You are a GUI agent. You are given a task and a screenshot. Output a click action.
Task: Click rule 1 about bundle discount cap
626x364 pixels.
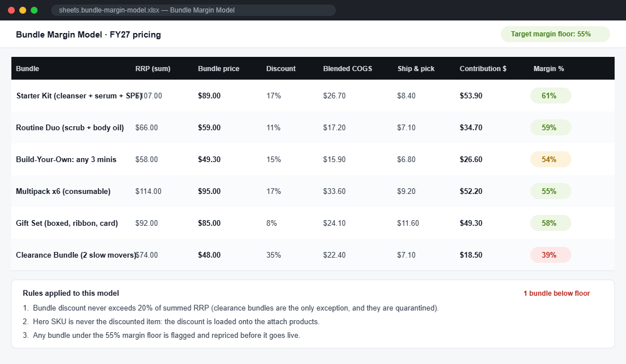pyautogui.click(x=230, y=308)
